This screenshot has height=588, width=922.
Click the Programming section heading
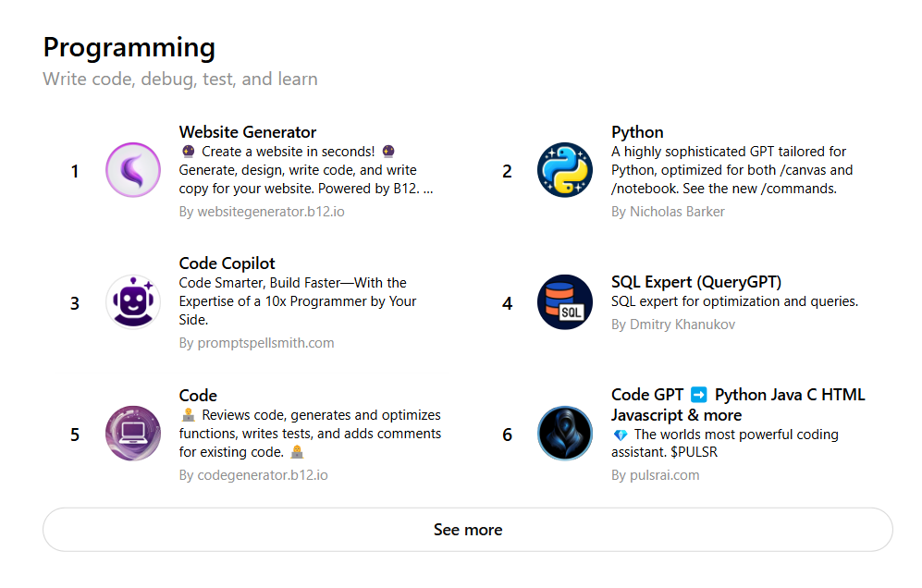tap(129, 48)
